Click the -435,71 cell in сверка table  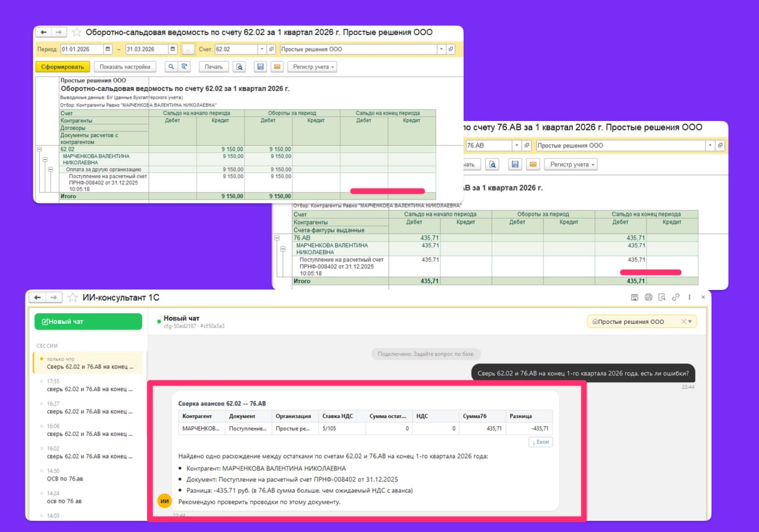pyautogui.click(x=529, y=428)
